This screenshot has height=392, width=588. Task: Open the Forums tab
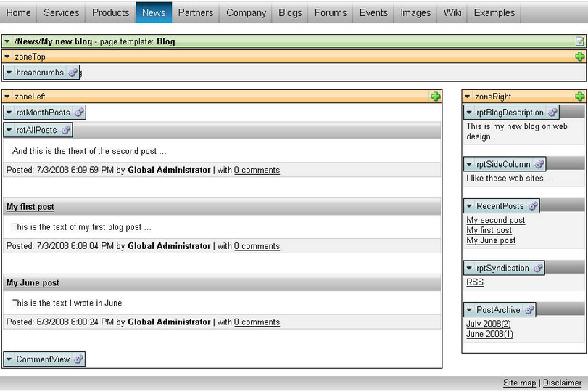[331, 12]
